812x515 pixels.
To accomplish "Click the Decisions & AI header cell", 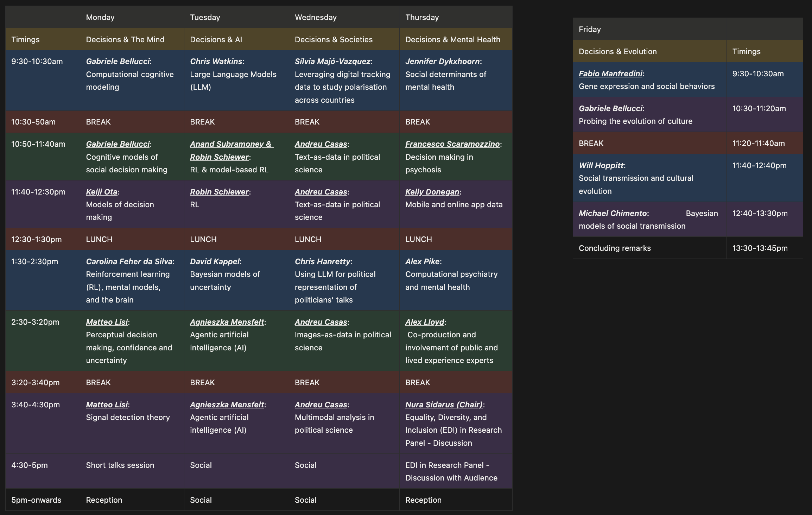I will click(x=216, y=39).
